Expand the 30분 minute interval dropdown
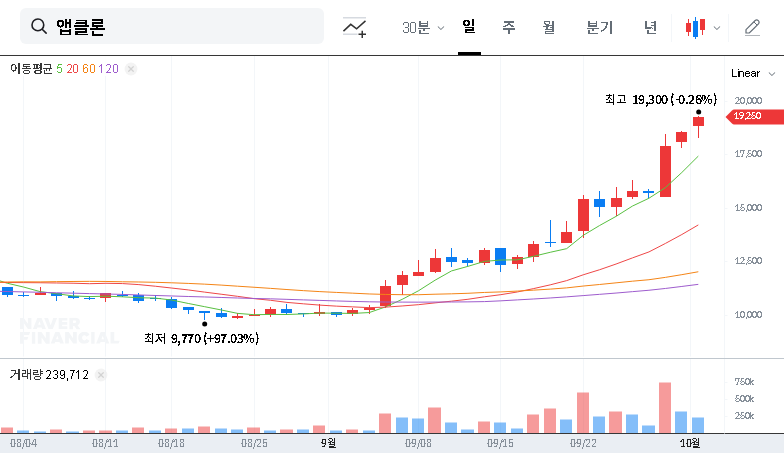The width and height of the screenshot is (784, 453). click(422, 28)
